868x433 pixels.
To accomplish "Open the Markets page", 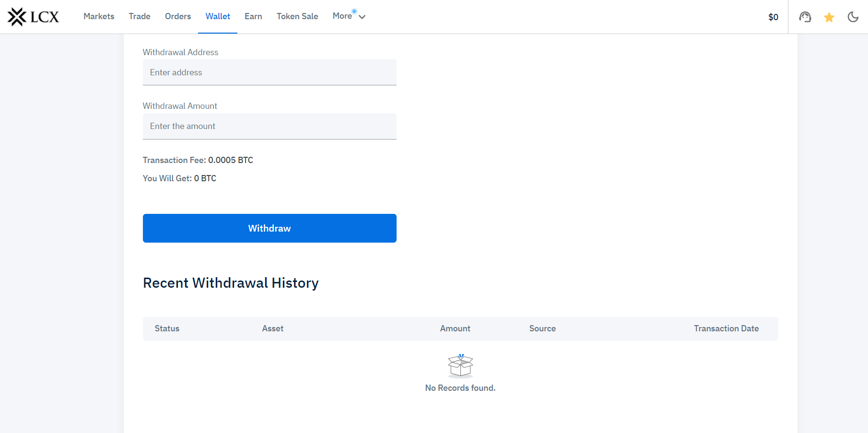I will [x=99, y=16].
